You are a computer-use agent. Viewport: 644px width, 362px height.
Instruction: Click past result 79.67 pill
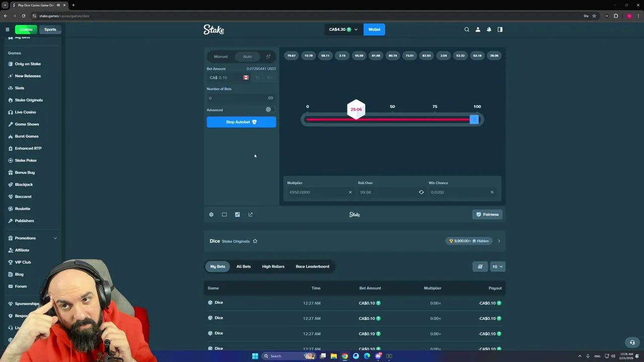[291, 56]
